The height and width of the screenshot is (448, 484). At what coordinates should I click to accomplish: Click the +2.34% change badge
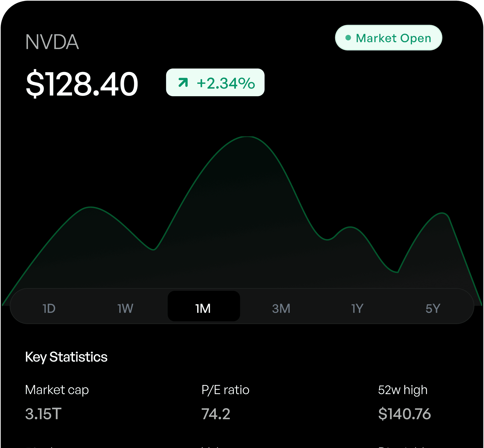coord(215,82)
